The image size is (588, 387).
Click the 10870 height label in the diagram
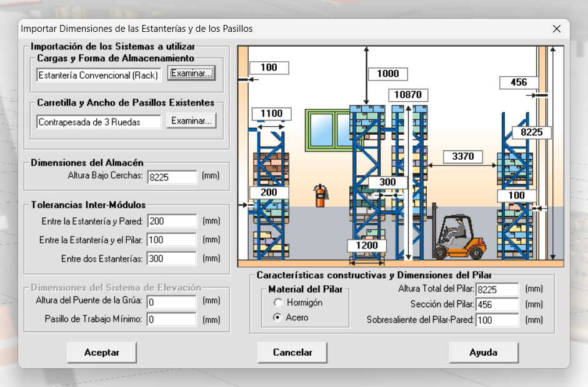409,95
